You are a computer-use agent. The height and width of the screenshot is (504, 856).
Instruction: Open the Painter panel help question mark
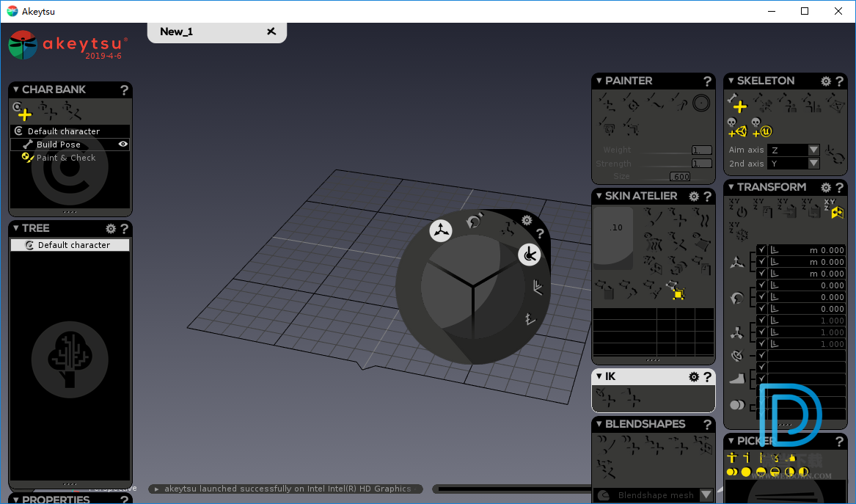(x=708, y=81)
